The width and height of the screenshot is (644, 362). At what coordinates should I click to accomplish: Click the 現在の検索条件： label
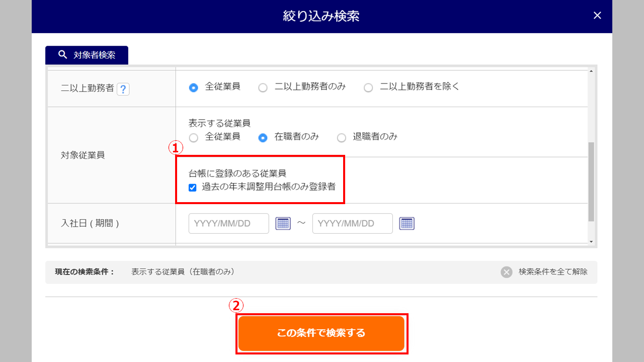tap(85, 272)
